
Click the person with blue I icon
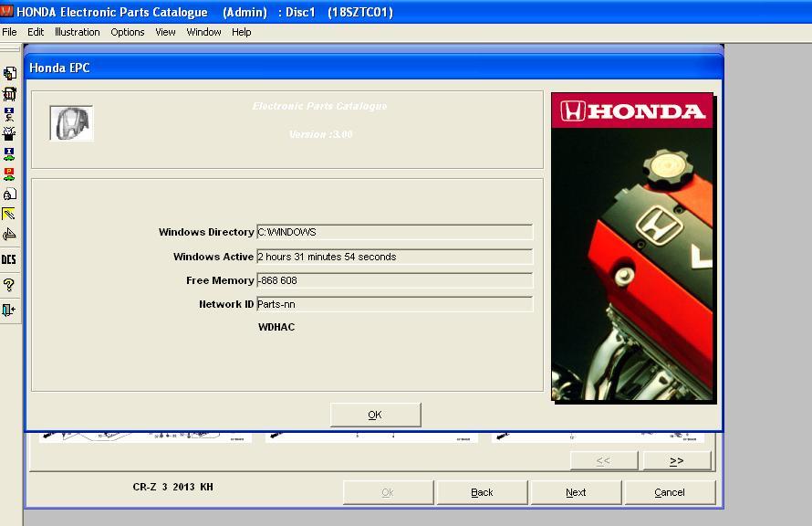click(9, 114)
